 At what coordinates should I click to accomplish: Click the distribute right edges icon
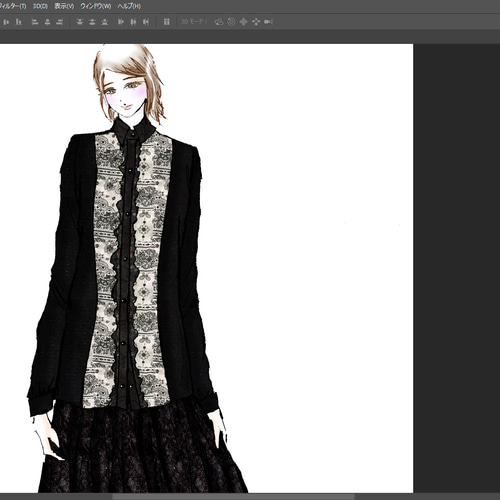pyautogui.click(x=146, y=22)
